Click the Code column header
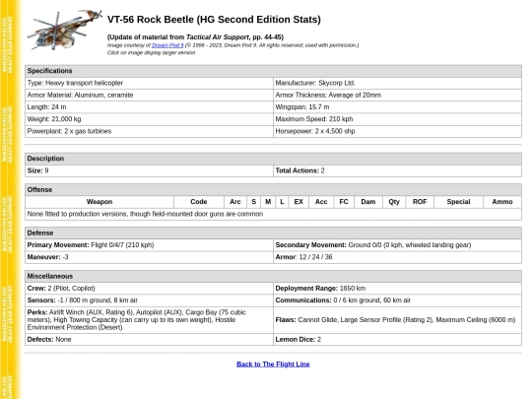This screenshot has width=532, height=399. click(199, 202)
